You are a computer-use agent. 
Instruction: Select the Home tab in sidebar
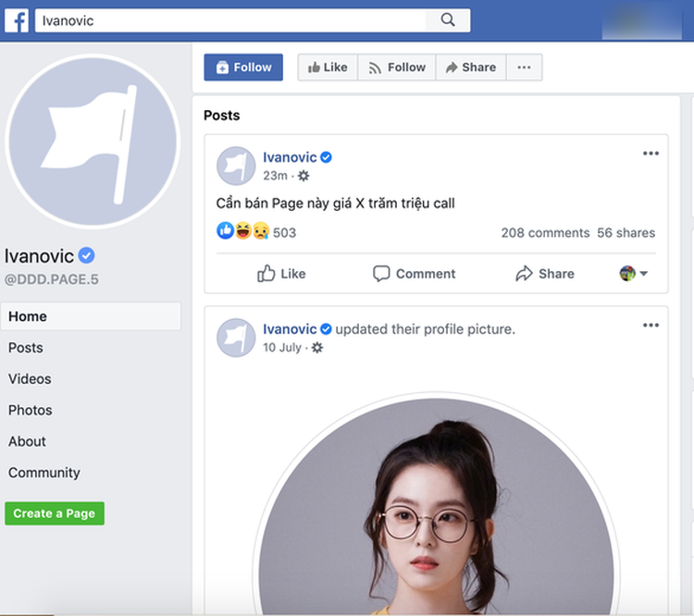pyautogui.click(x=91, y=316)
